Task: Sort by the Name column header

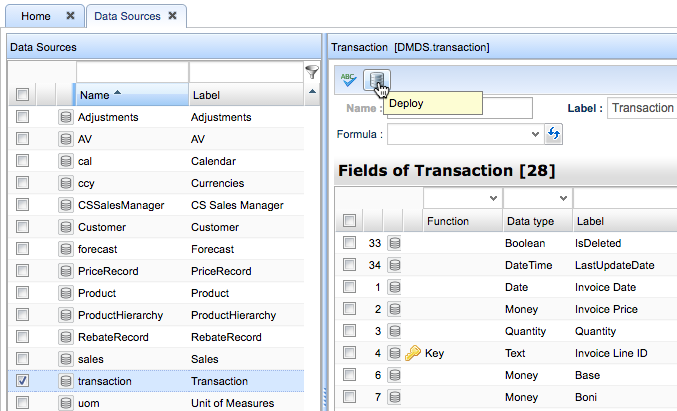Action: (x=130, y=95)
